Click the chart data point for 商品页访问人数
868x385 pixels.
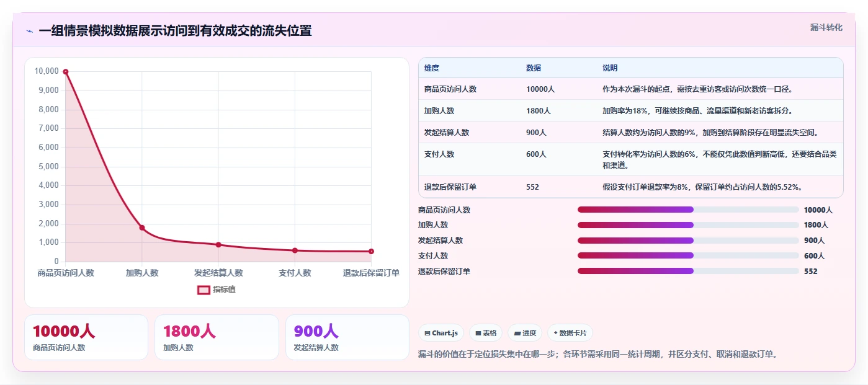point(65,71)
